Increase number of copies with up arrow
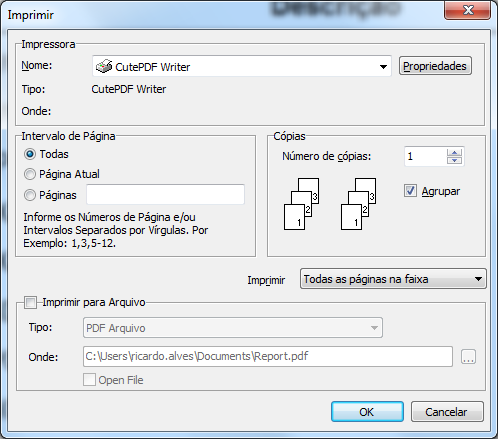 click(x=454, y=153)
